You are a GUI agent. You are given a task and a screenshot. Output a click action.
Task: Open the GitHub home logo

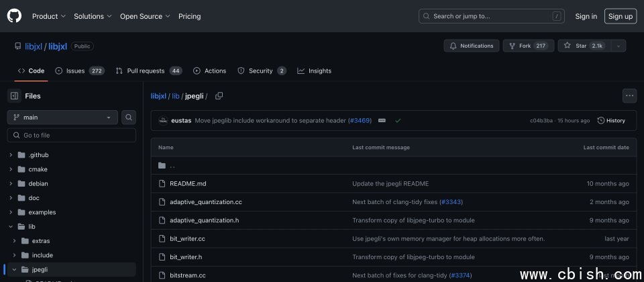(x=14, y=16)
